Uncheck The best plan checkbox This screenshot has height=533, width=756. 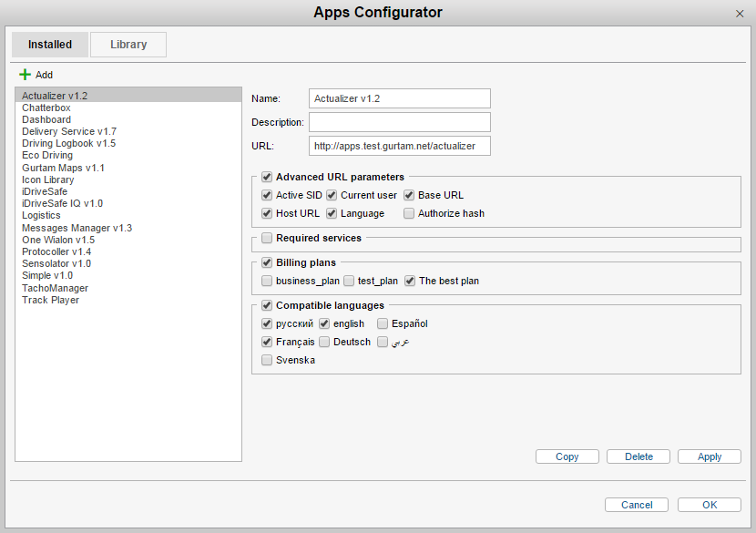[x=410, y=281]
